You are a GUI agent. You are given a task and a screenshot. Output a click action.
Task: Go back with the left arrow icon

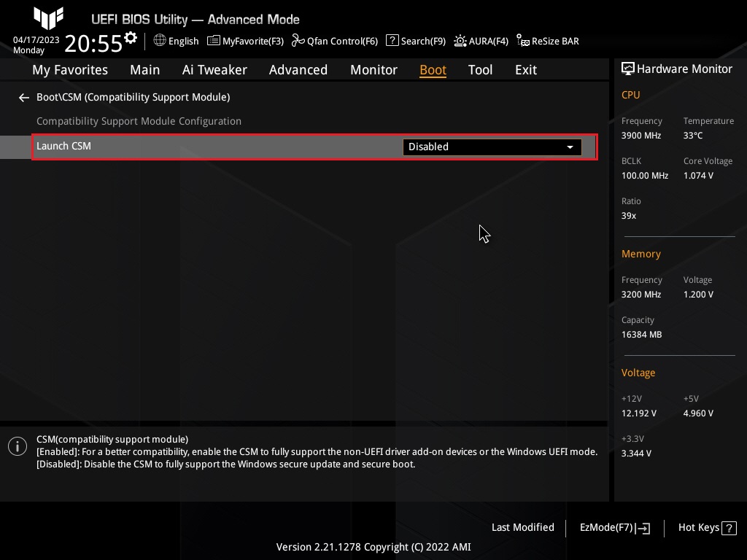click(x=24, y=98)
